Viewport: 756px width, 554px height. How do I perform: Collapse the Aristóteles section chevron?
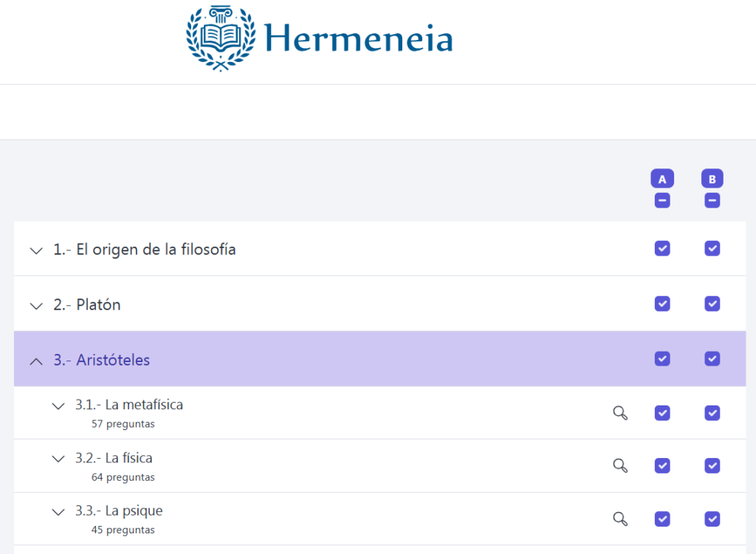point(36,361)
